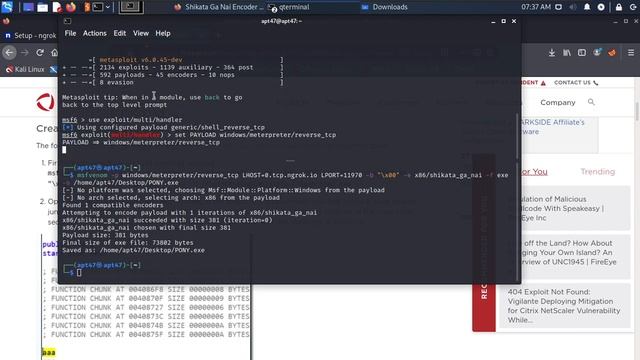640x360 pixels.
Task: Toggle Firefox sidebar icon
Action: pos(582,53)
